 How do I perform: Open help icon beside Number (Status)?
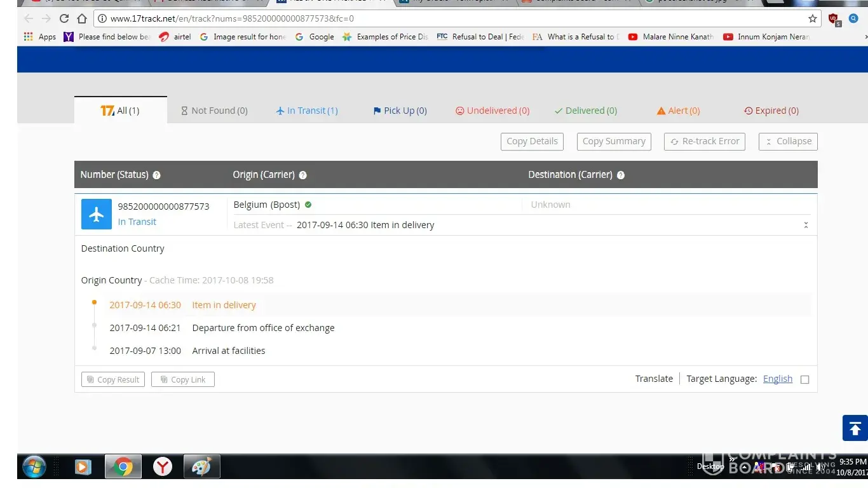click(157, 175)
